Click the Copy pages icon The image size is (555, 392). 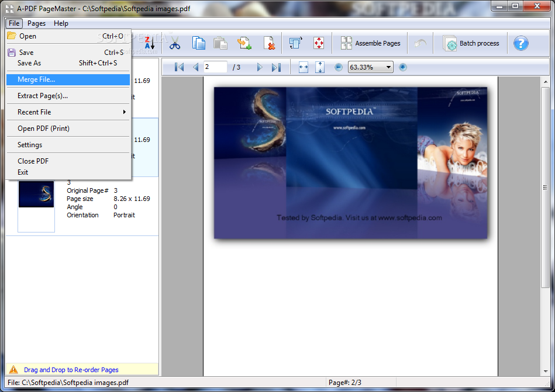[199, 43]
